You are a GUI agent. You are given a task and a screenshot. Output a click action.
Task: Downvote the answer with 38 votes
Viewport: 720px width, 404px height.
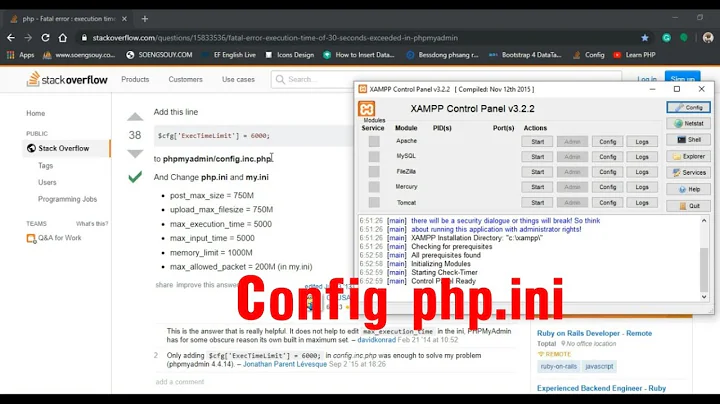(x=135, y=153)
